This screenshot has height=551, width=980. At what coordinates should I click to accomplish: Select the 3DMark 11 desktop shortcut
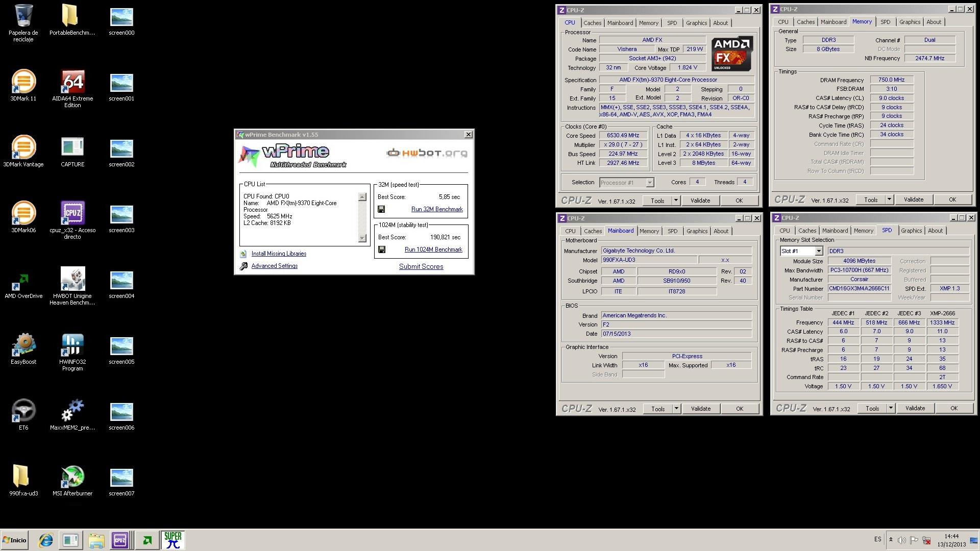pos(23,85)
